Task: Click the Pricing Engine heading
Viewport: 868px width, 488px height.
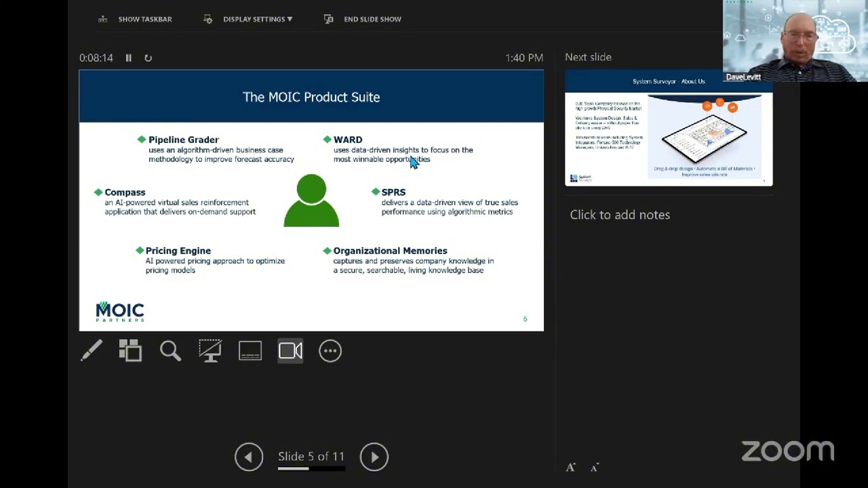Action: tap(178, 251)
